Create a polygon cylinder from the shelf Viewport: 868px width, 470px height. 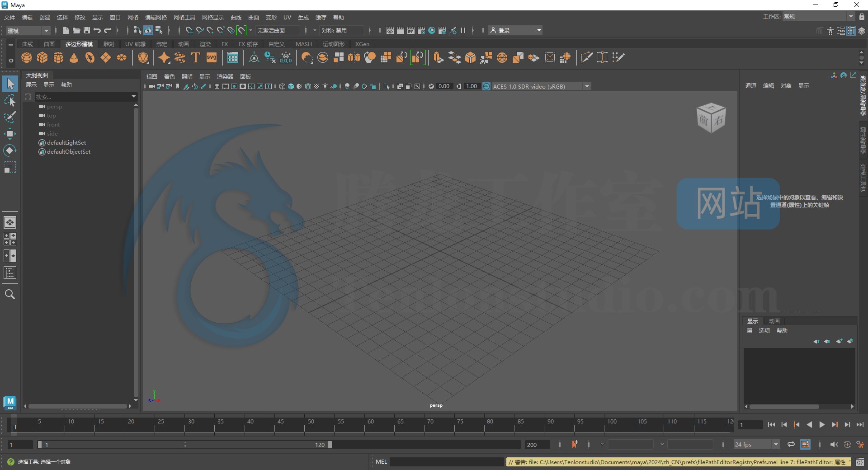(x=58, y=57)
